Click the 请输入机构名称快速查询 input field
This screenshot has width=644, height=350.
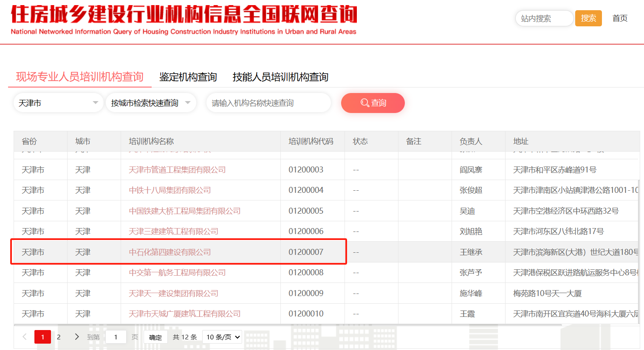[268, 103]
